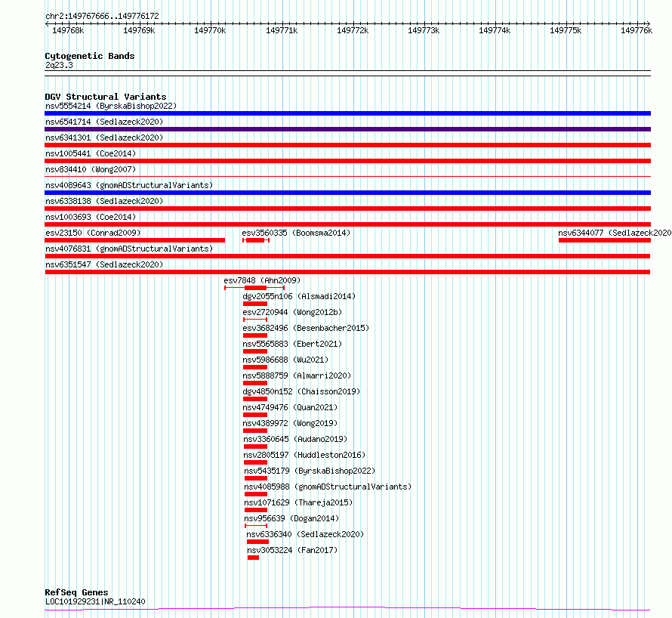Click ruler position 149771k
This screenshot has width=672, height=618.
282,30
